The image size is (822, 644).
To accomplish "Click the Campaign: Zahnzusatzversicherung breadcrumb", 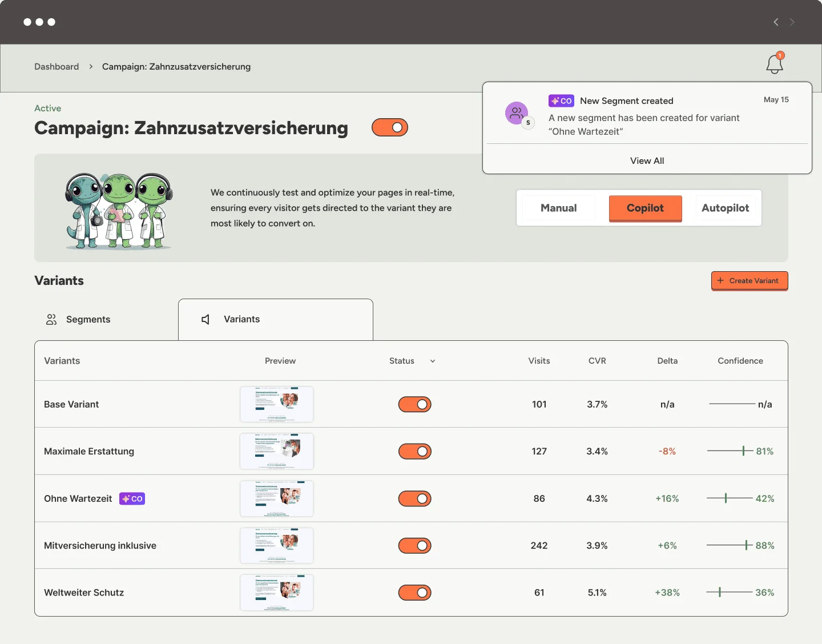I will click(176, 67).
